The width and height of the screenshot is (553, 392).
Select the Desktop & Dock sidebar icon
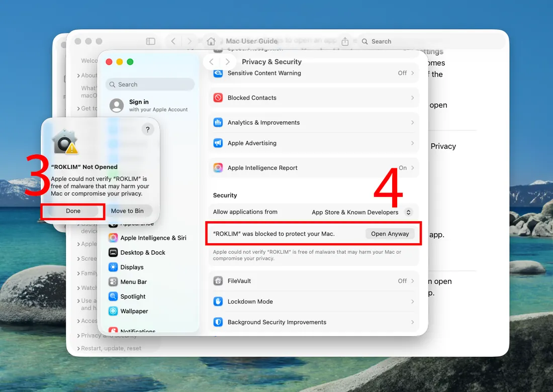click(x=113, y=252)
